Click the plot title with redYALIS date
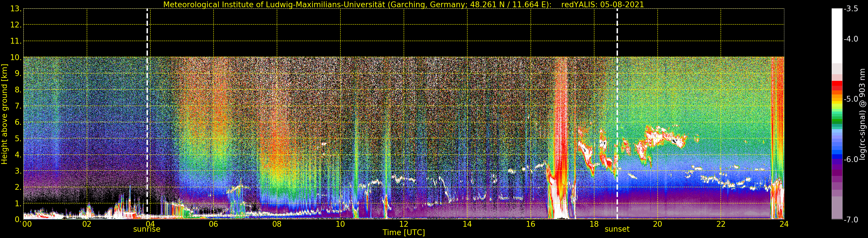Viewport: 868px width, 238px height. [x=404, y=5]
